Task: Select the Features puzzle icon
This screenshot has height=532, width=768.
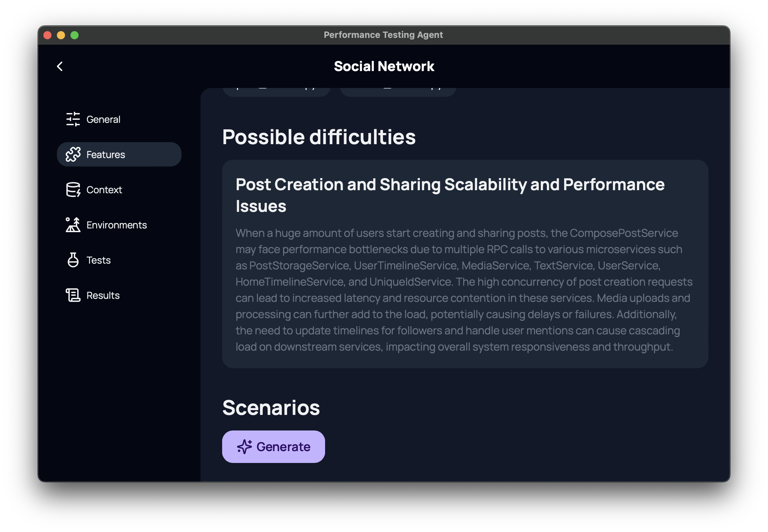Action: point(73,154)
